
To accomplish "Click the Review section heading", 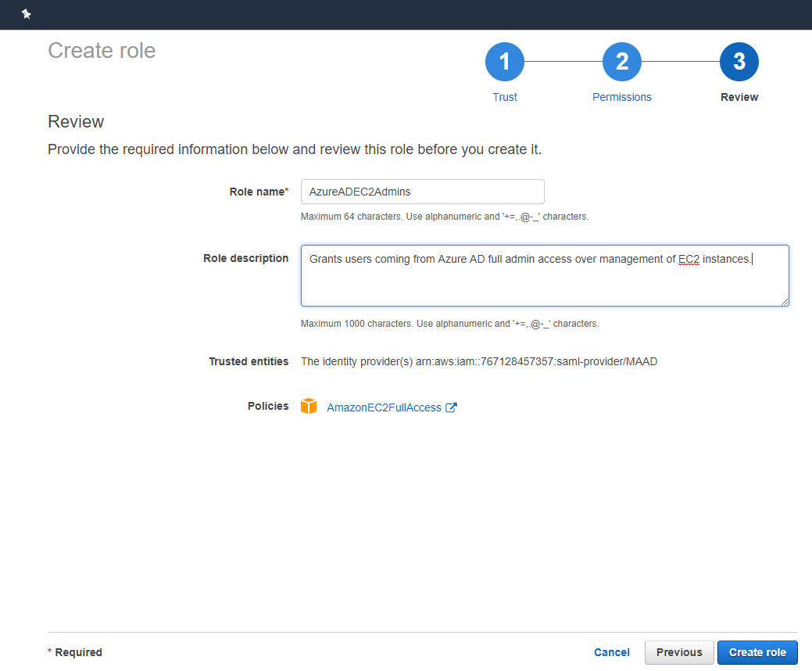I will [76, 122].
